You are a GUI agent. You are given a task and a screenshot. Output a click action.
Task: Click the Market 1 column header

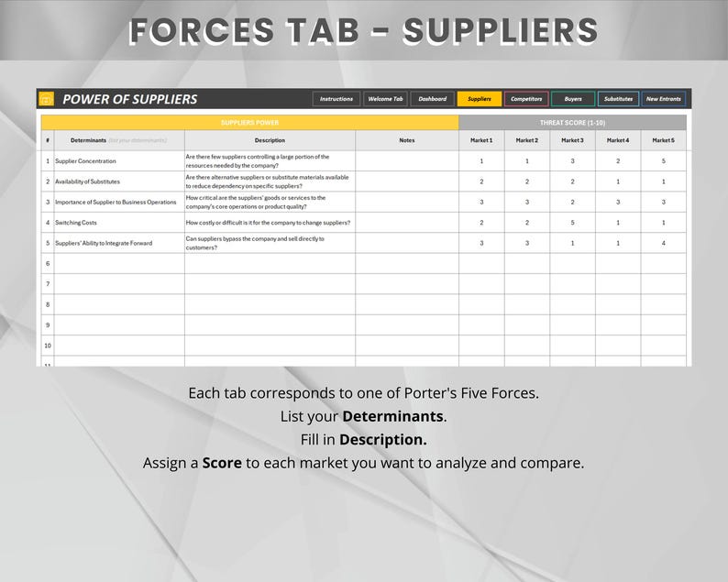[x=481, y=140]
